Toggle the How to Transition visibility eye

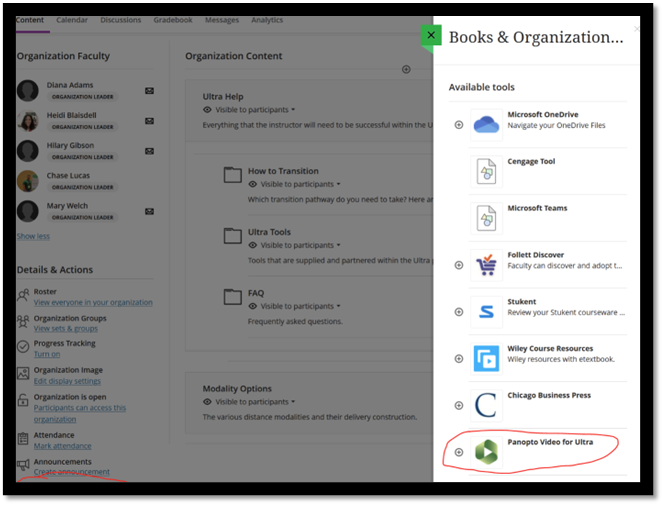[252, 184]
